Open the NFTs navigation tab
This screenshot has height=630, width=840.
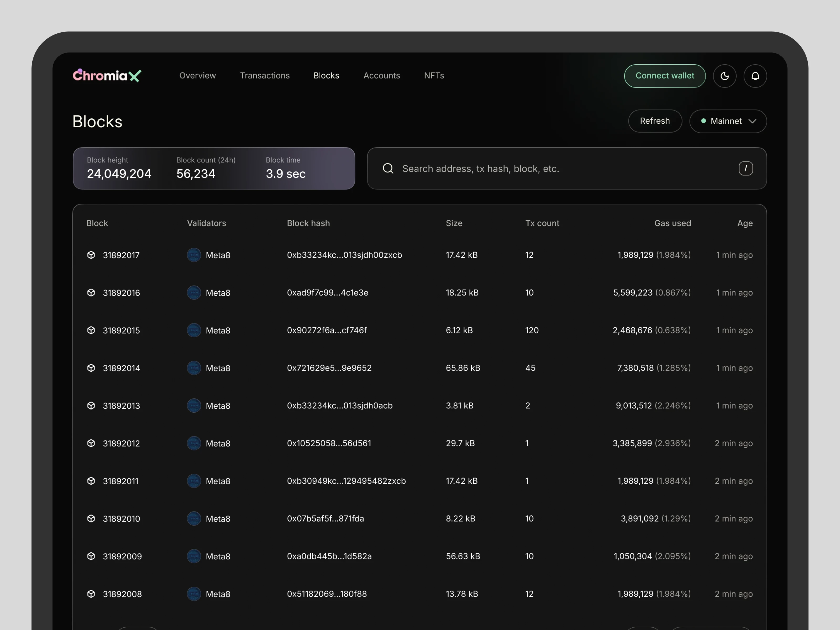(x=434, y=76)
